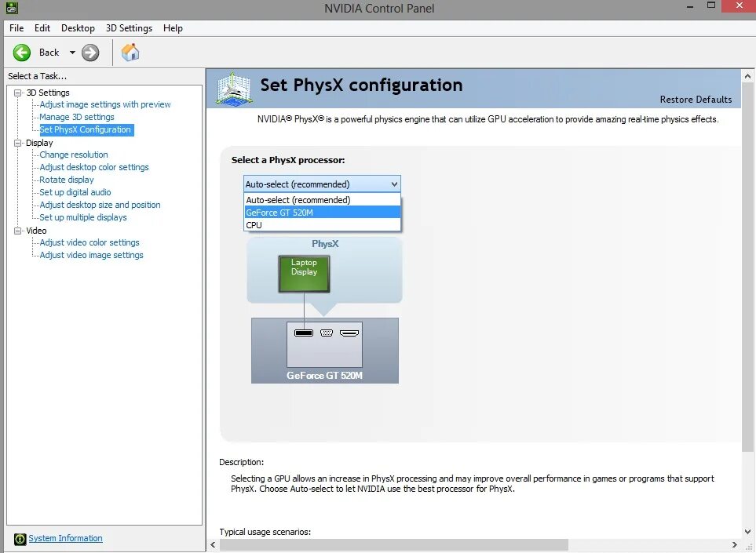Screen dimensions: 756x553
Task: Open Set up digital audio
Action: 75,192
